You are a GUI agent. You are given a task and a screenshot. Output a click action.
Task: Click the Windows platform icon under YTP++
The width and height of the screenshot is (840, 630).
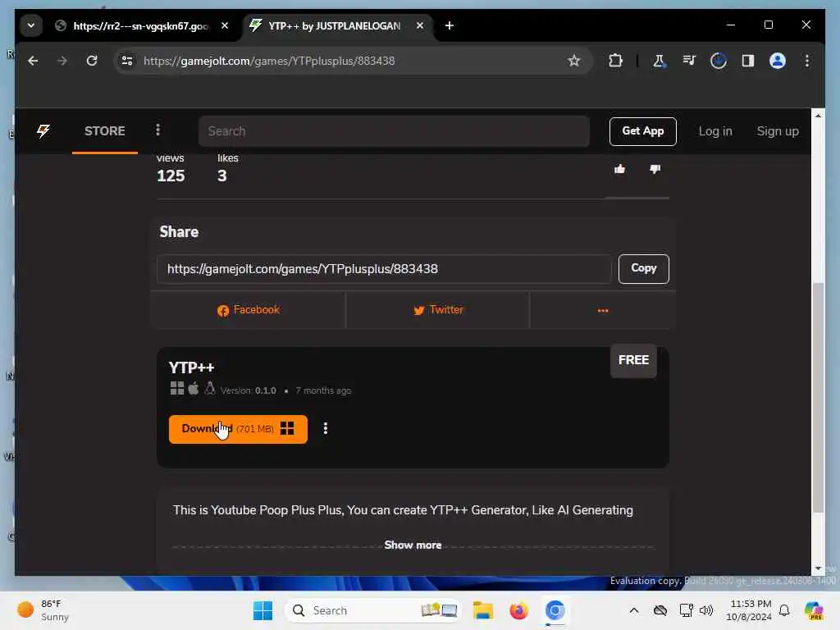click(x=177, y=388)
